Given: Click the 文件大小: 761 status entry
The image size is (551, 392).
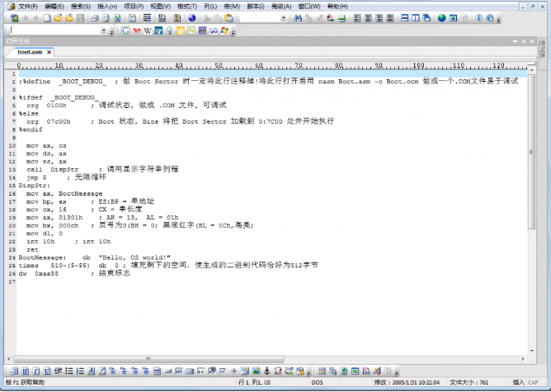Looking at the screenshot, I should (469, 382).
